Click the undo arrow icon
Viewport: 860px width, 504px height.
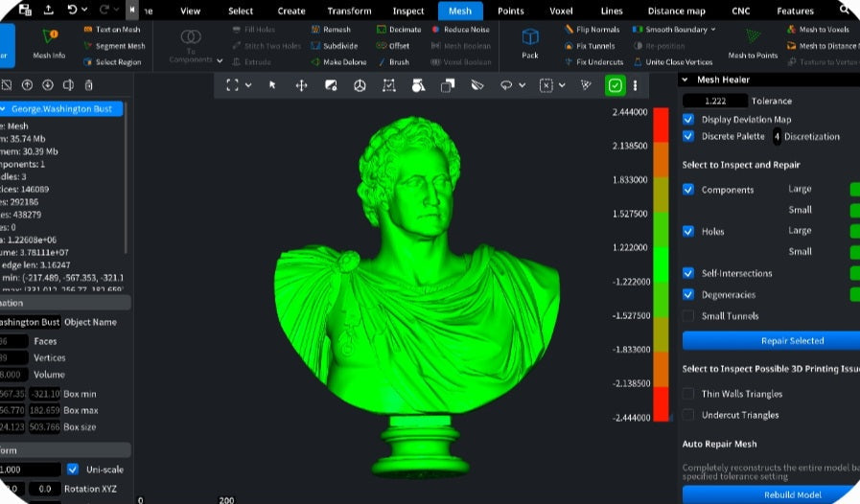(72, 10)
